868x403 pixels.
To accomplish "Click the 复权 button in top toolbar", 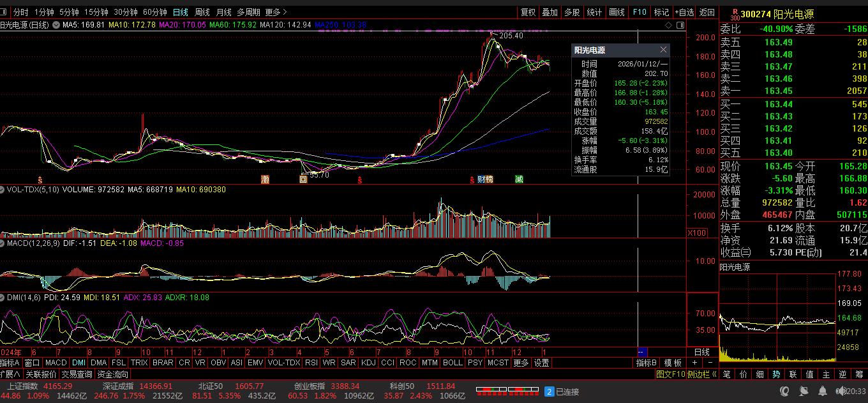I will point(528,12).
